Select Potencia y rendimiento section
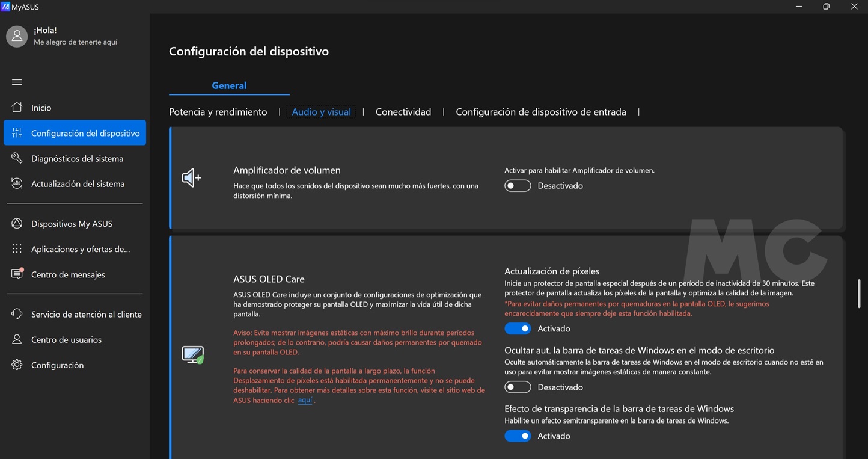This screenshot has width=868, height=459. [218, 112]
